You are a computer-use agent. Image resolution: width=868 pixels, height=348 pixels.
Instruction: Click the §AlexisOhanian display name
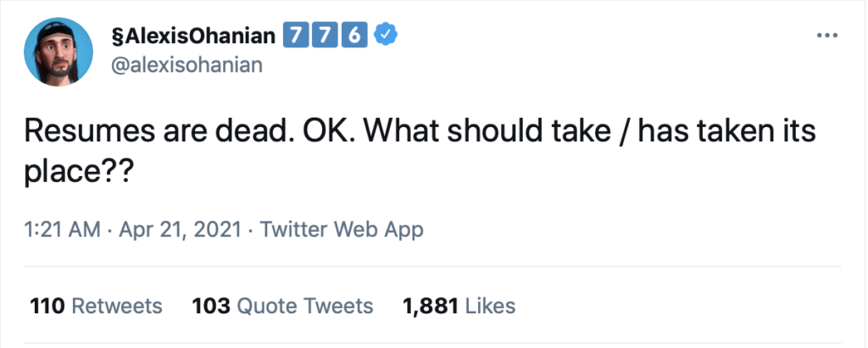[197, 36]
